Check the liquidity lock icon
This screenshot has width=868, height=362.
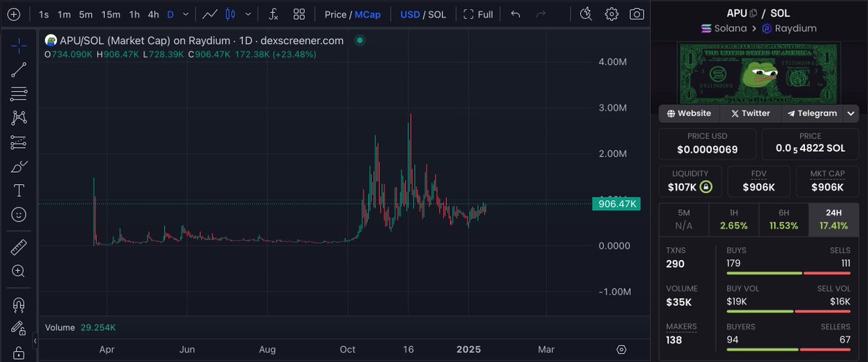pyautogui.click(x=706, y=187)
